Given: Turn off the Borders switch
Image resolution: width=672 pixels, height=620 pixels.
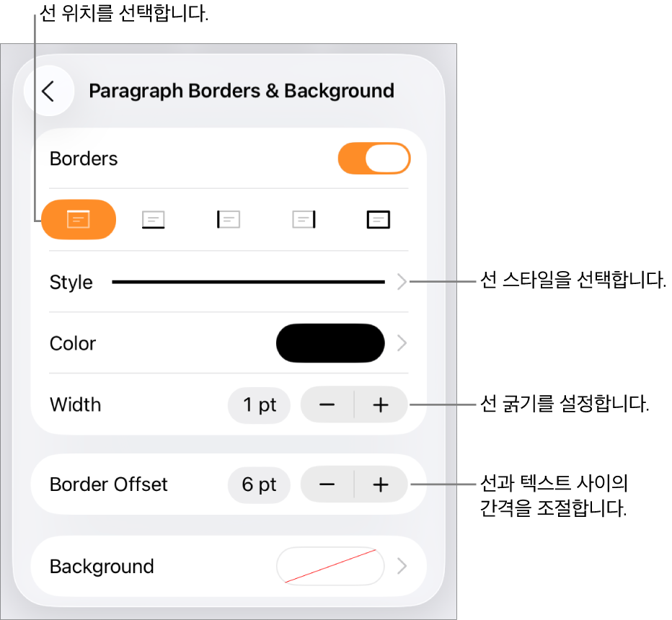Looking at the screenshot, I should (x=374, y=159).
